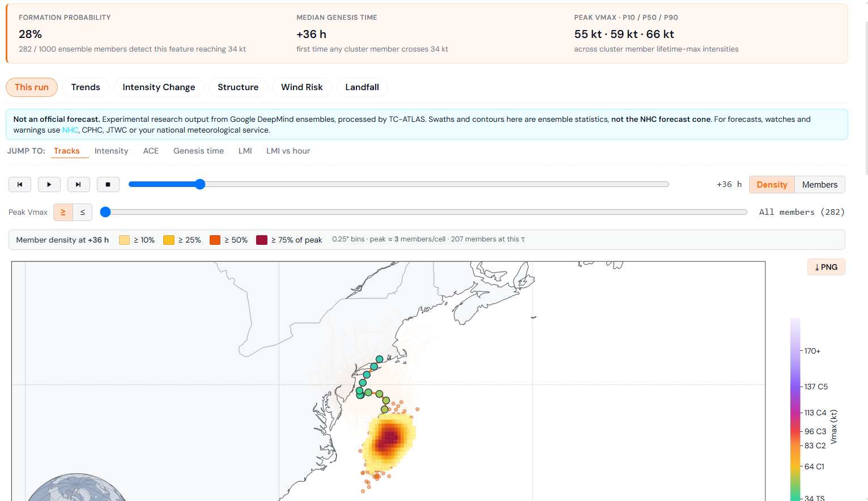Click the ≥ 10% density legend swatch

pos(124,240)
